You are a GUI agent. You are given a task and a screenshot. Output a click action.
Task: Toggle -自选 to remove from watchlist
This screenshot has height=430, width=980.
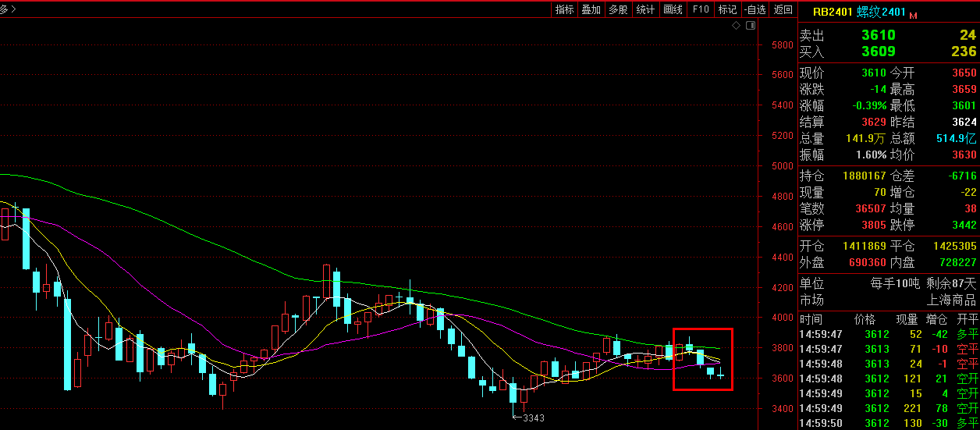[755, 9]
